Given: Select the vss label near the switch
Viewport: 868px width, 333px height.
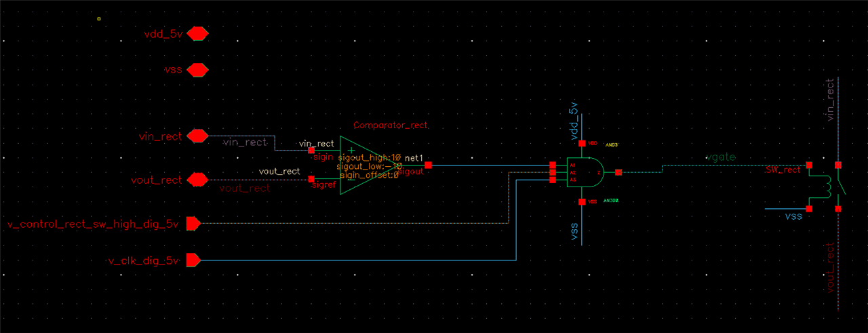Looking at the screenshot, I should [x=793, y=216].
